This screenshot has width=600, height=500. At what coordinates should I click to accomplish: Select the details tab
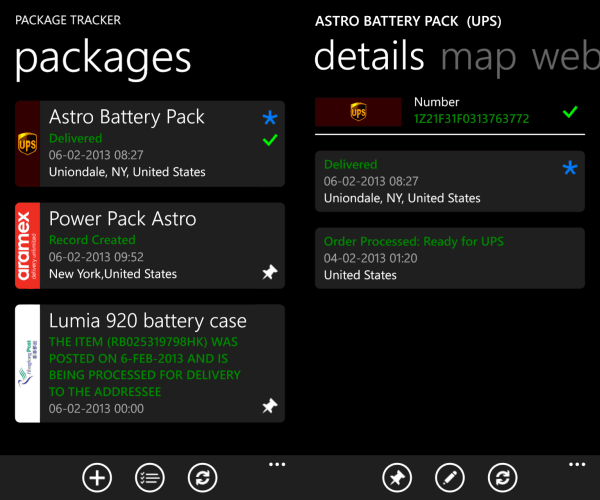(x=369, y=55)
